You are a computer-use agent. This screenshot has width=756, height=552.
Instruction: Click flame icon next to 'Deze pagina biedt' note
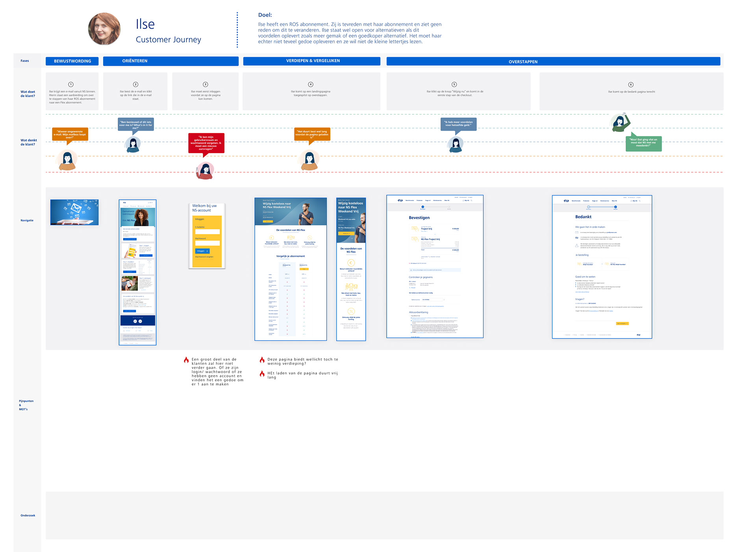click(x=262, y=360)
